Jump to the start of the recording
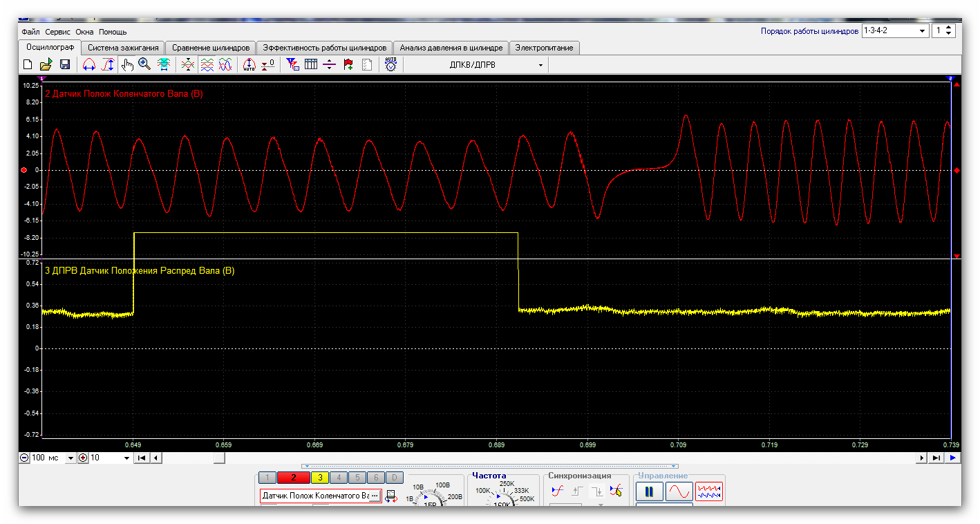The width and height of the screenshot is (980, 524). coord(142,458)
